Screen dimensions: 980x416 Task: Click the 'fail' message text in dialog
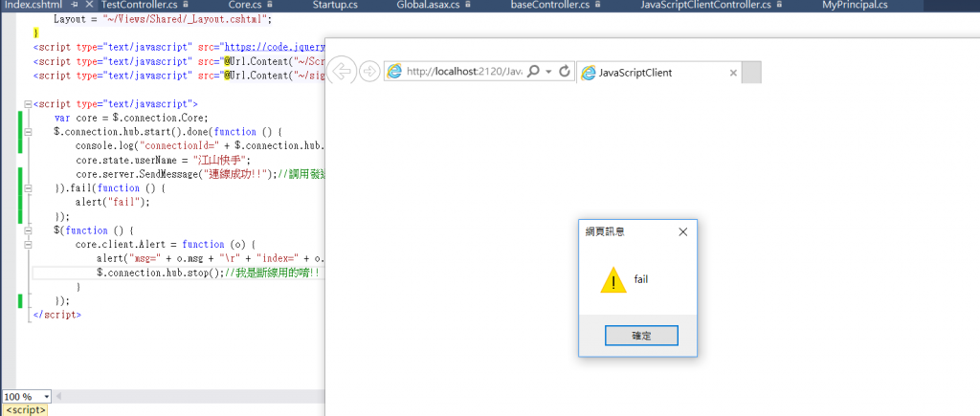click(641, 279)
